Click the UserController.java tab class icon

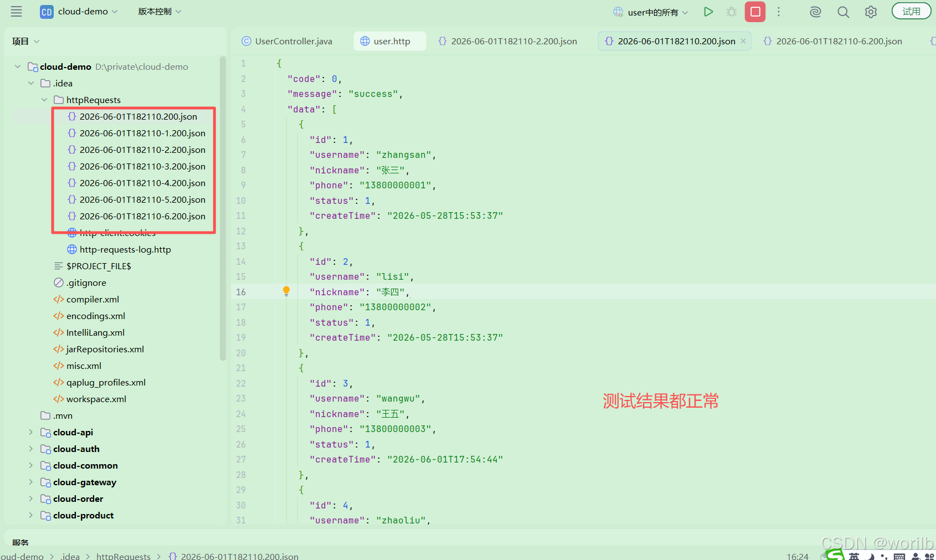pyautogui.click(x=246, y=41)
